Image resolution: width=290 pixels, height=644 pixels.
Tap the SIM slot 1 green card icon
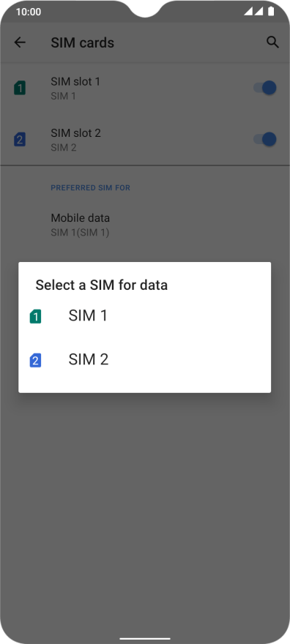click(20, 88)
